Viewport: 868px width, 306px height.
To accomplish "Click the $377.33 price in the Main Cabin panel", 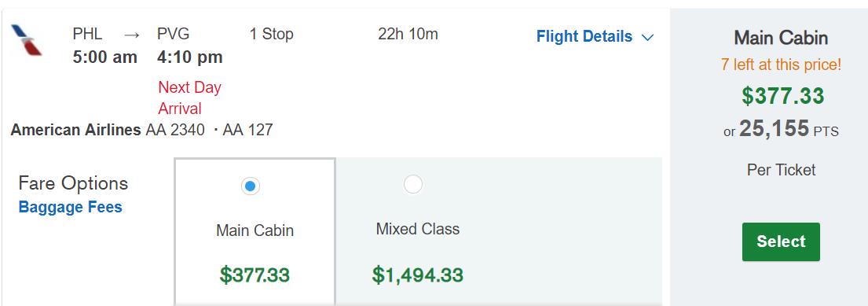I will pyautogui.click(x=782, y=96).
